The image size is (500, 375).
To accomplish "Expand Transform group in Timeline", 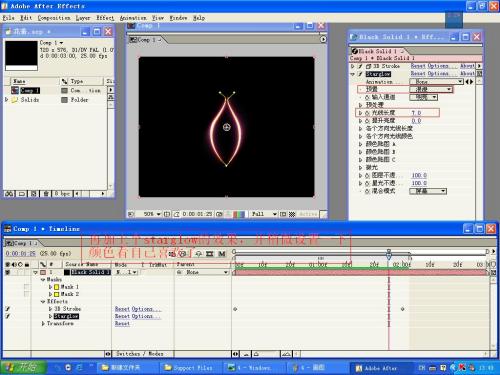I will [43, 324].
